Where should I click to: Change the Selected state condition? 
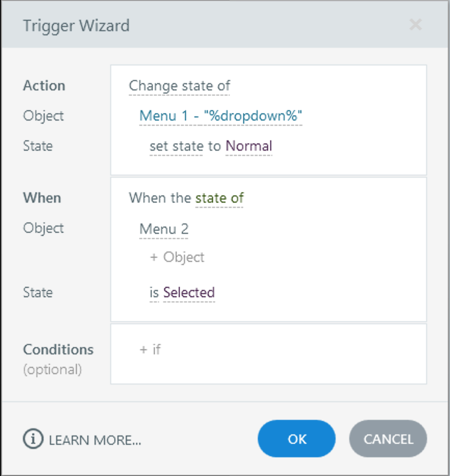click(x=189, y=293)
